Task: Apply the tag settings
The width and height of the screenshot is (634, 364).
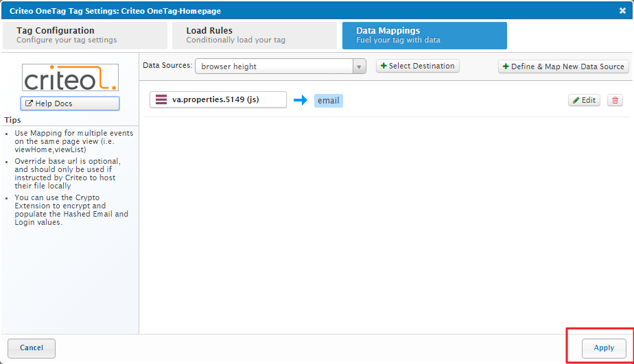Action: (604, 348)
